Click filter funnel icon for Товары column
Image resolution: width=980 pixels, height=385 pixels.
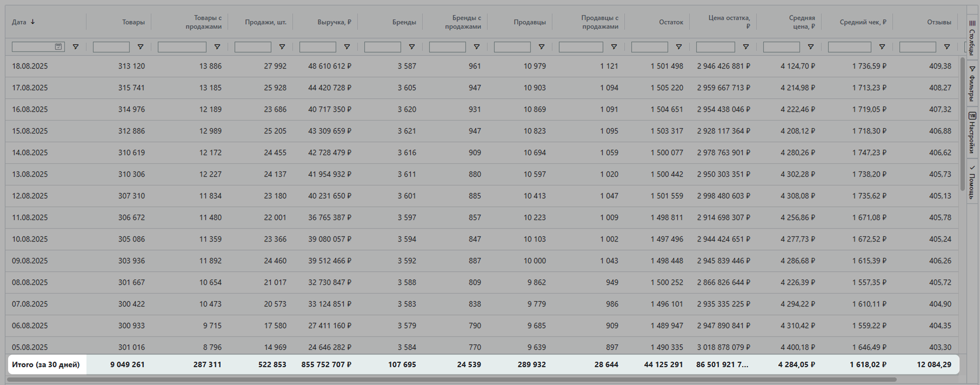(140, 47)
